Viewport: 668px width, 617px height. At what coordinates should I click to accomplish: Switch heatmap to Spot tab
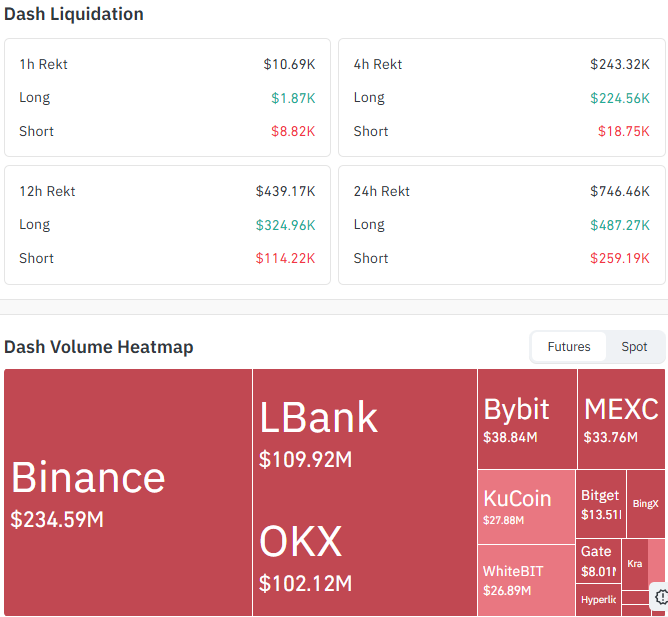click(x=634, y=347)
